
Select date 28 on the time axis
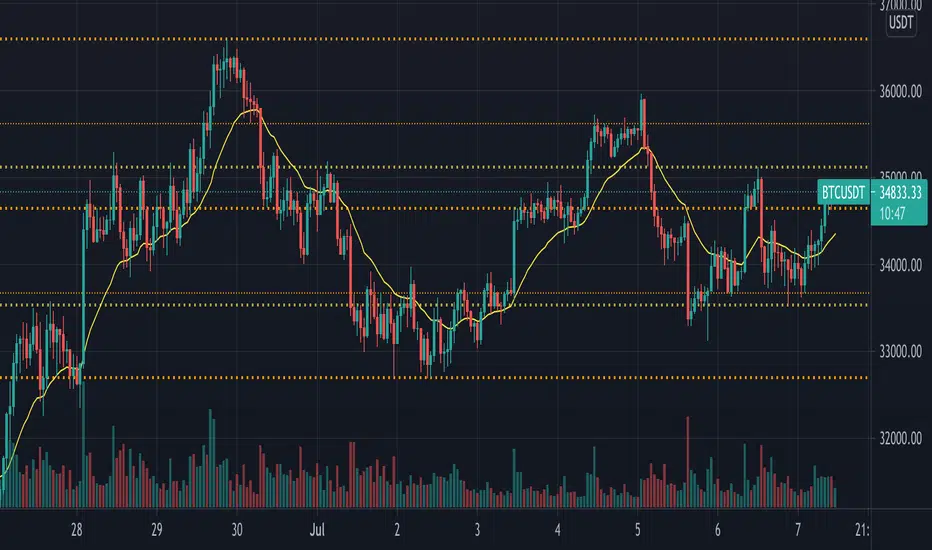pyautogui.click(x=78, y=528)
